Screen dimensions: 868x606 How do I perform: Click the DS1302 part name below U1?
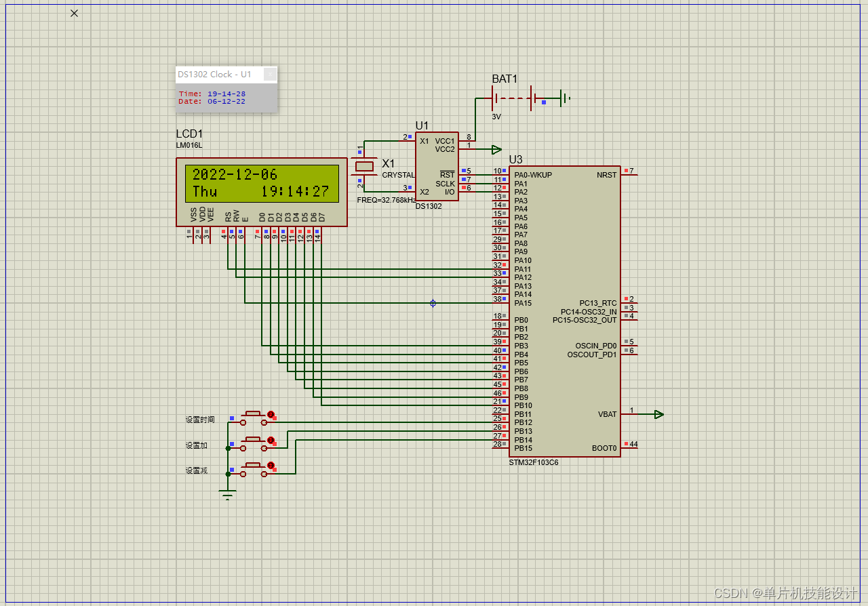429,206
